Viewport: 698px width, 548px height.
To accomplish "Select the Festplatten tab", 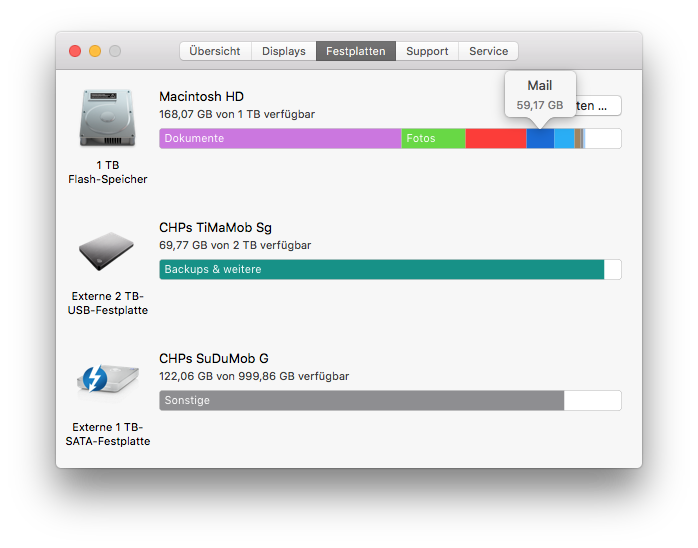I will 356,51.
